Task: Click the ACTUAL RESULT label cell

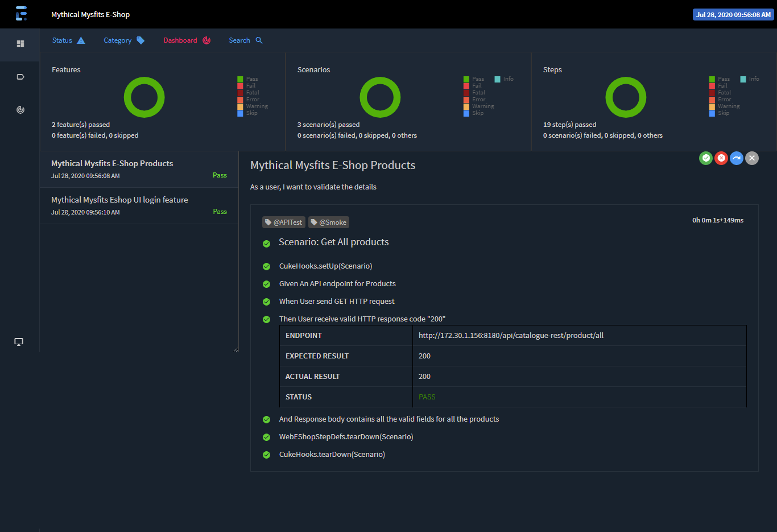Action: point(346,377)
